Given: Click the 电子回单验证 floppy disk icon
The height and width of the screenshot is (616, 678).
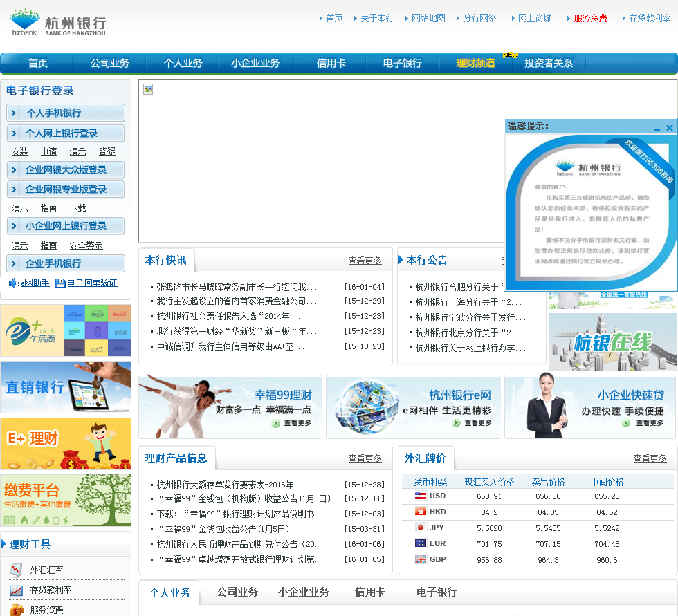Looking at the screenshot, I should pos(61,283).
